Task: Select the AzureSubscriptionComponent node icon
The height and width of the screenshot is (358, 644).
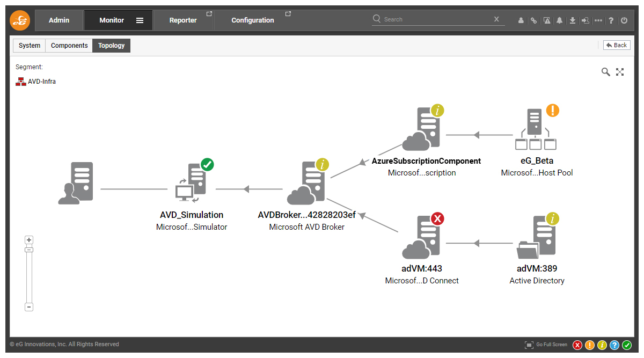Action: (x=421, y=129)
